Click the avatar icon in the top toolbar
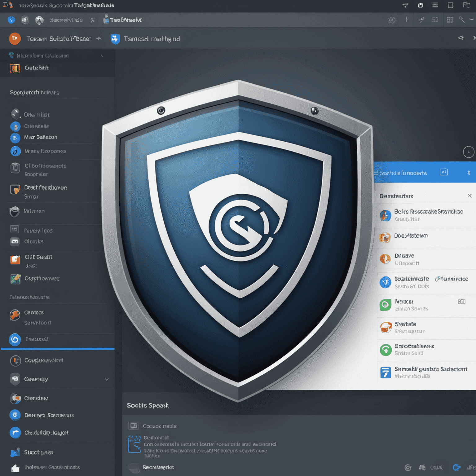476x476 pixels. point(39,20)
